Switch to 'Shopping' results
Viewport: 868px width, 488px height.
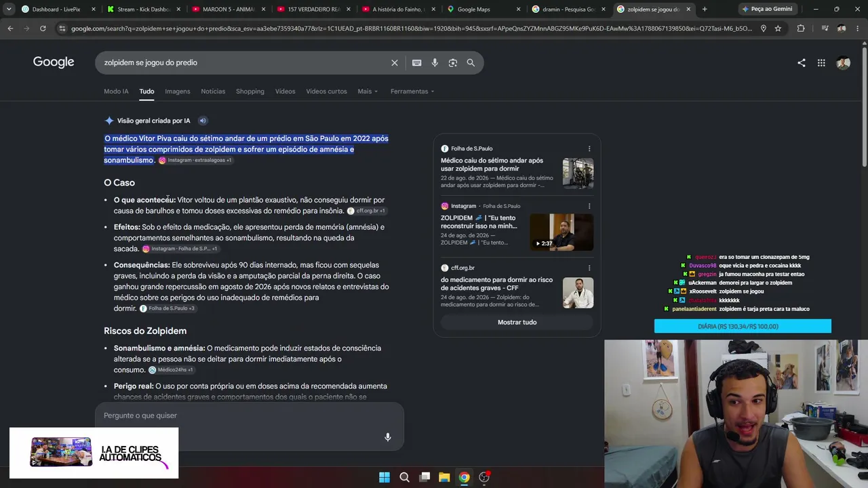[250, 91]
